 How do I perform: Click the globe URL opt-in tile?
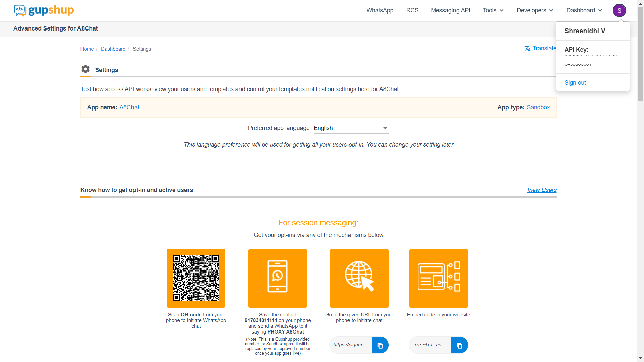(x=359, y=278)
